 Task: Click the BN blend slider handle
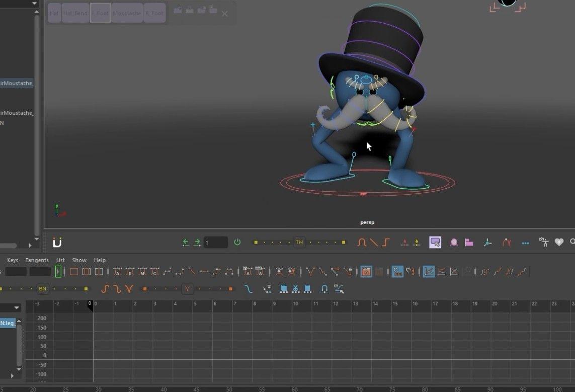(x=43, y=289)
